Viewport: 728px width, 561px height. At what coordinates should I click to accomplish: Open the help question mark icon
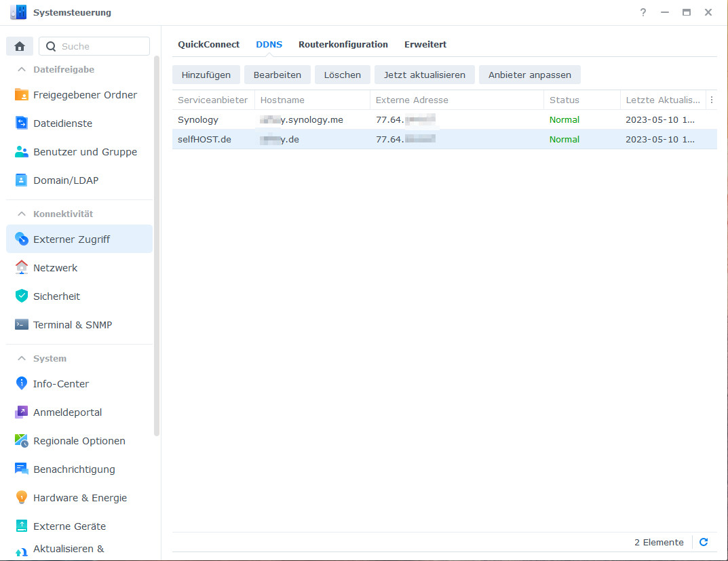click(643, 12)
